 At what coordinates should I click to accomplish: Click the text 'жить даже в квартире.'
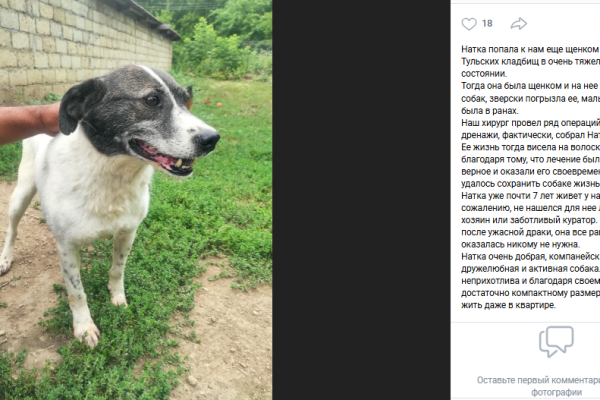(x=508, y=305)
